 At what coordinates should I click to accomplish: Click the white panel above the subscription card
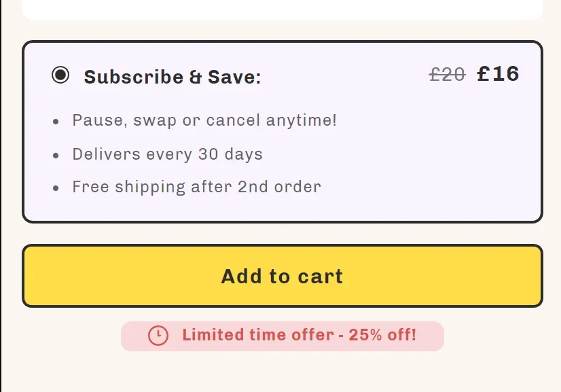point(283,9)
